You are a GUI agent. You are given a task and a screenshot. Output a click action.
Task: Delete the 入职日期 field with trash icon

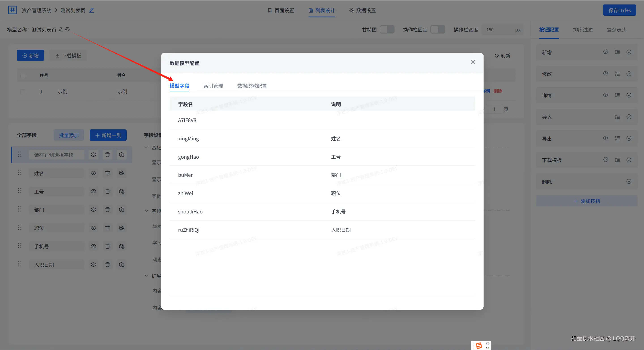(x=107, y=265)
